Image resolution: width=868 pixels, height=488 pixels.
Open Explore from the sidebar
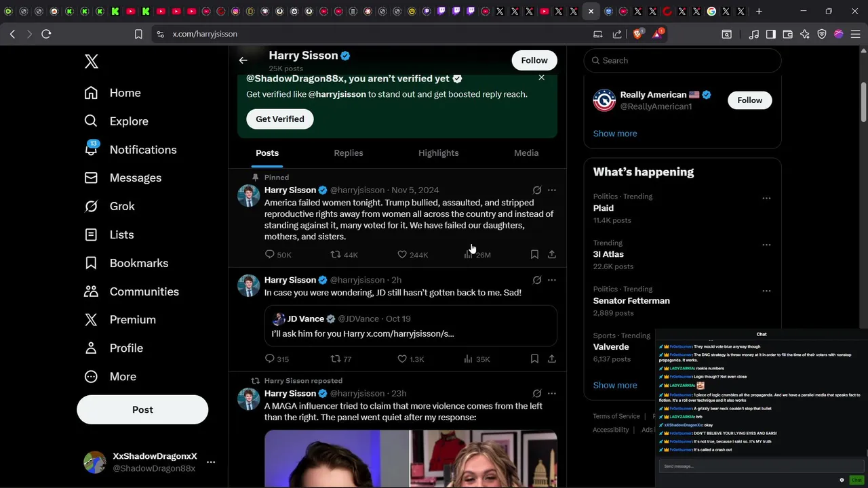[116, 121]
